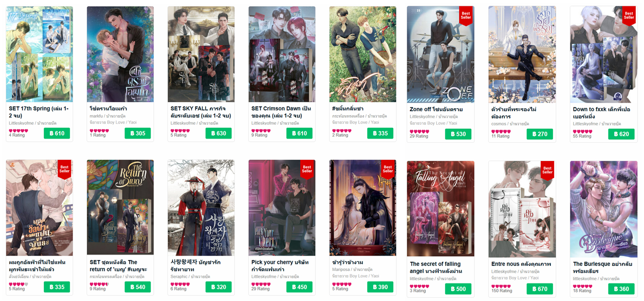Click the ฿ 305 price button
Viewport: 644px width, 301px height.
[x=138, y=134]
